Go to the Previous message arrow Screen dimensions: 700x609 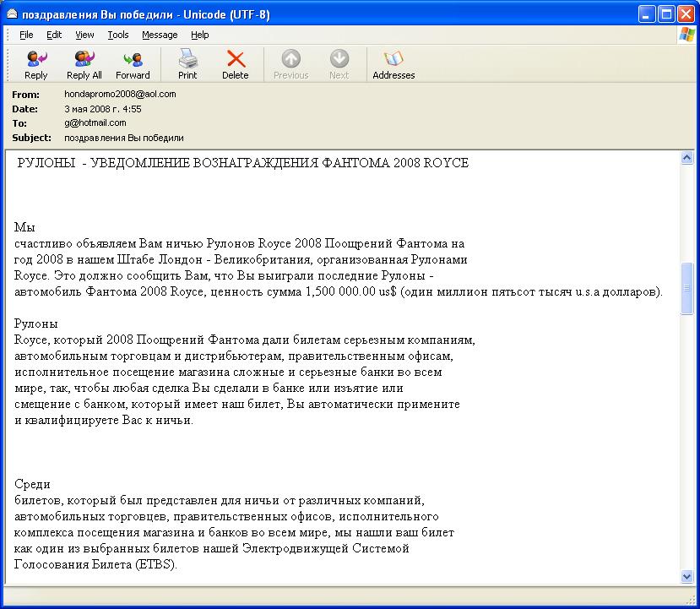[x=290, y=65]
